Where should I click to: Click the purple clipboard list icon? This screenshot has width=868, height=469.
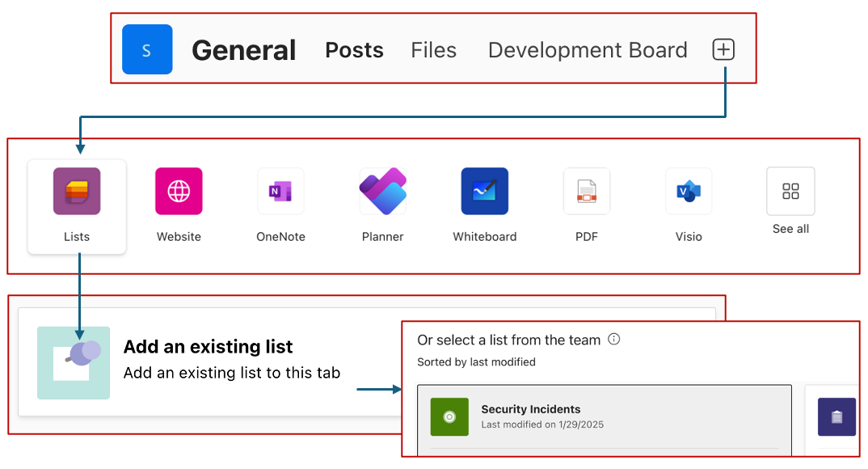[836, 417]
